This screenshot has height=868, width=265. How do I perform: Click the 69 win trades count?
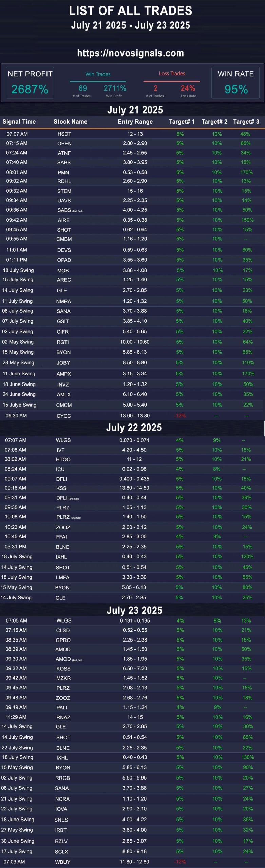point(82,88)
